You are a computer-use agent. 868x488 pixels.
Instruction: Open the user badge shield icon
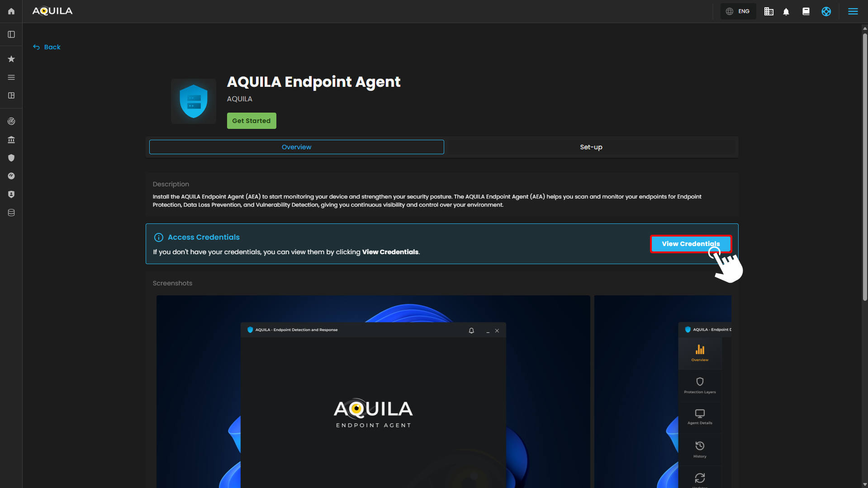11,194
